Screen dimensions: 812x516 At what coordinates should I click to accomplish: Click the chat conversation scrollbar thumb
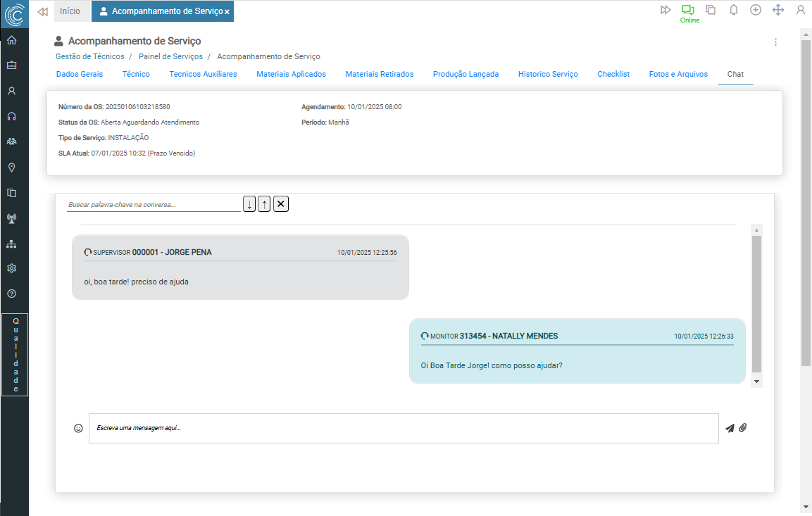coord(756,303)
